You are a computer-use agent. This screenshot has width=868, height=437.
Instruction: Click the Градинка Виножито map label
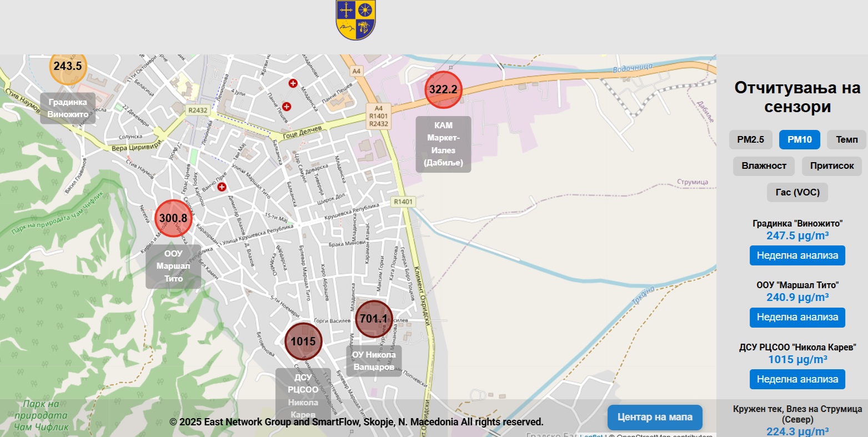point(68,108)
